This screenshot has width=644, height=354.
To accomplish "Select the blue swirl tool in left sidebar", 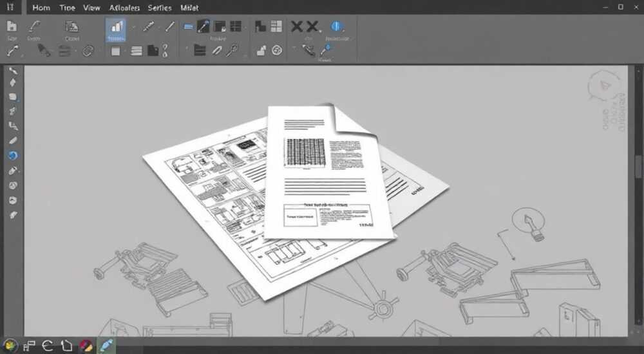I will [x=13, y=155].
